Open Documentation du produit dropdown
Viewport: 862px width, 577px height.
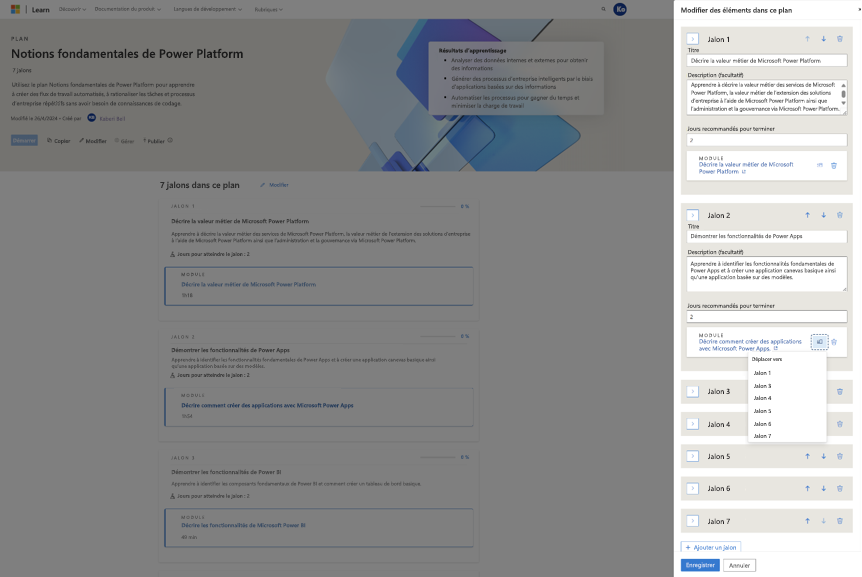(128, 9)
